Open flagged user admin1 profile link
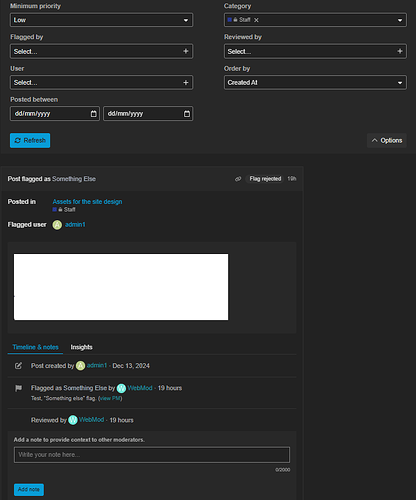The height and width of the screenshot is (500, 416). click(x=75, y=225)
